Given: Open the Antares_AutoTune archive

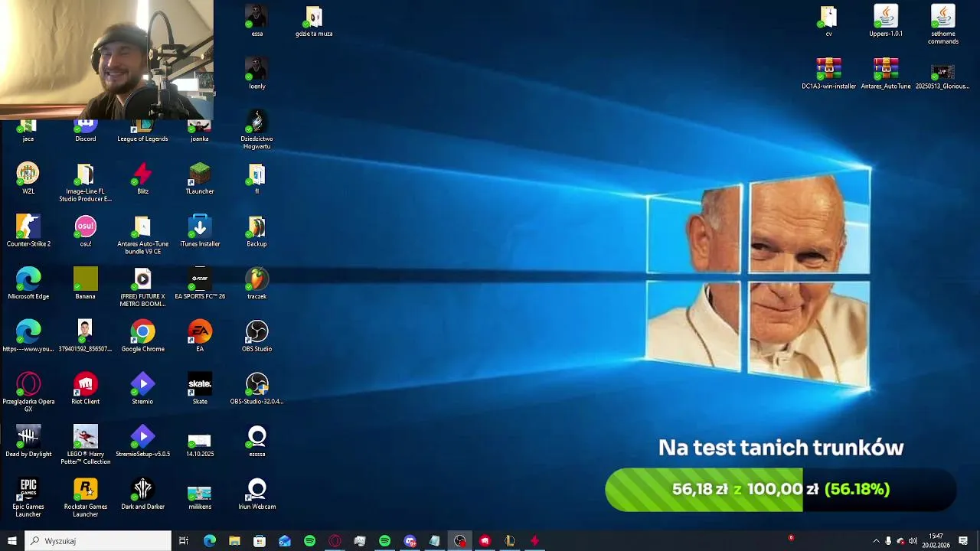Looking at the screenshot, I should (x=886, y=73).
